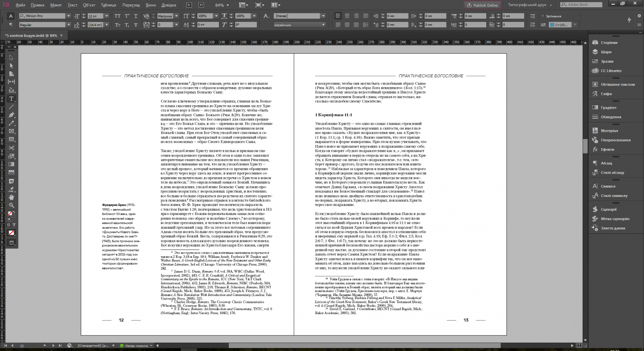This screenshot has width=644, height=351.
Task: Open the 84% zoom level dropdown
Action: [228, 5]
